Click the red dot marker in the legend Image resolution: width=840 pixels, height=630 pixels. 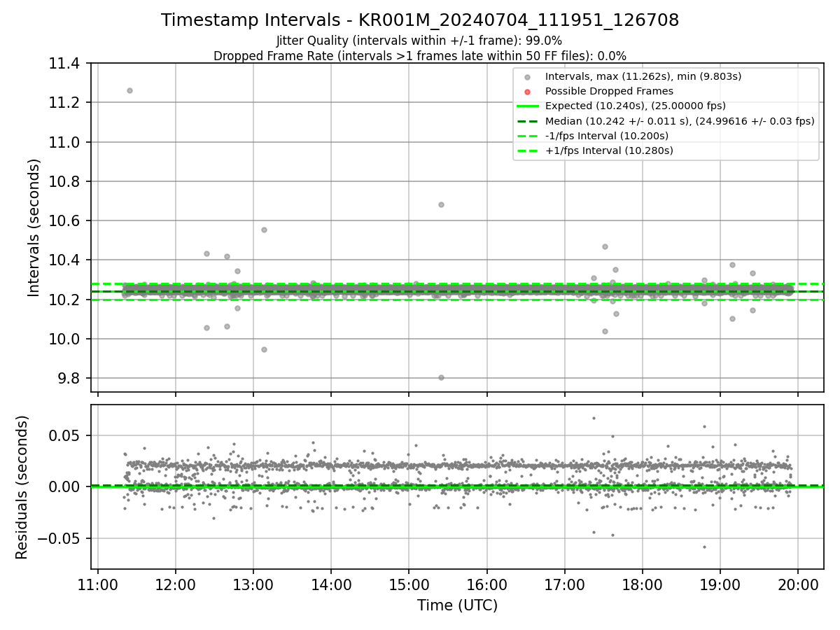(528, 92)
